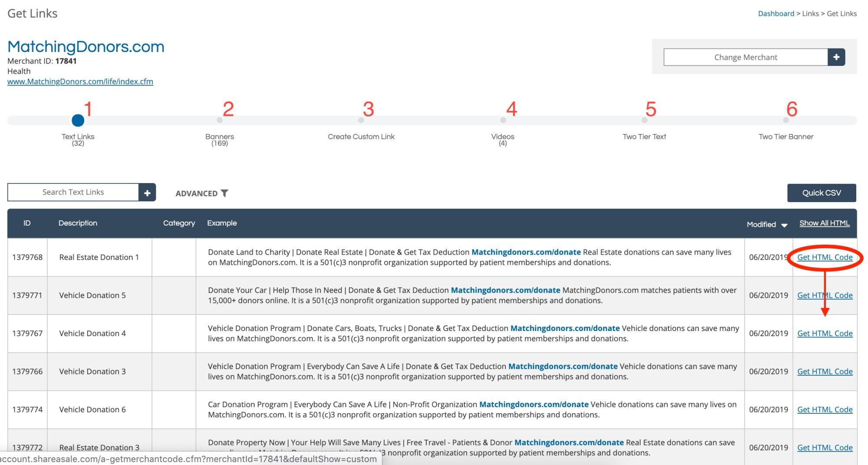Click Matchingdonors.com/donate in Vehicle Donation 4 example

pyautogui.click(x=565, y=328)
